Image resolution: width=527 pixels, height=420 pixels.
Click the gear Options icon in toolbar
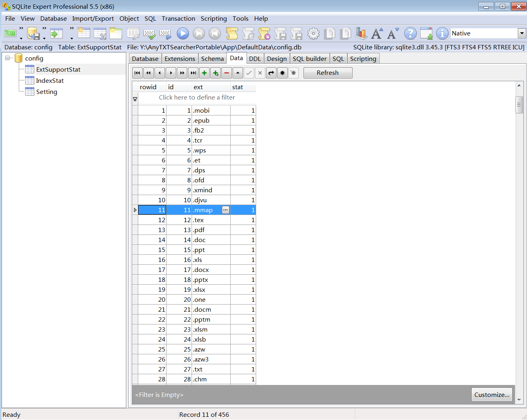tap(313, 33)
